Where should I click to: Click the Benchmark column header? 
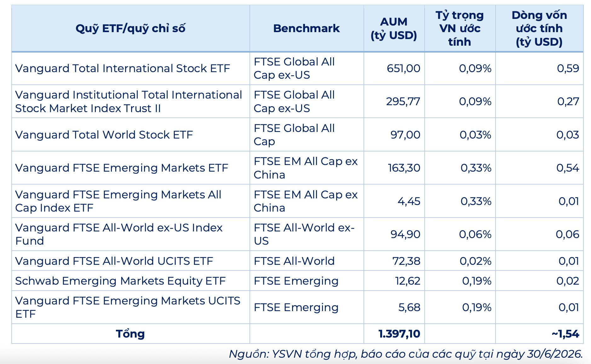tap(307, 28)
